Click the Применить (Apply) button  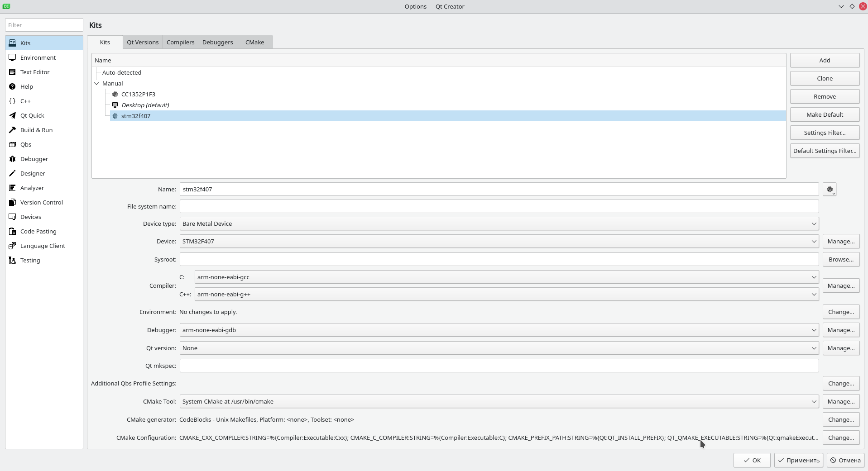pyautogui.click(x=798, y=460)
